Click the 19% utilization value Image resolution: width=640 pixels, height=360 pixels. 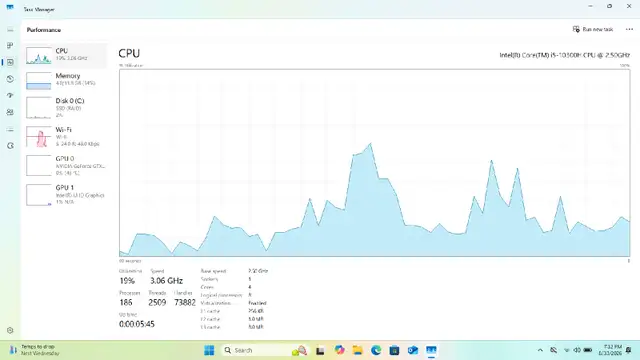point(127,281)
